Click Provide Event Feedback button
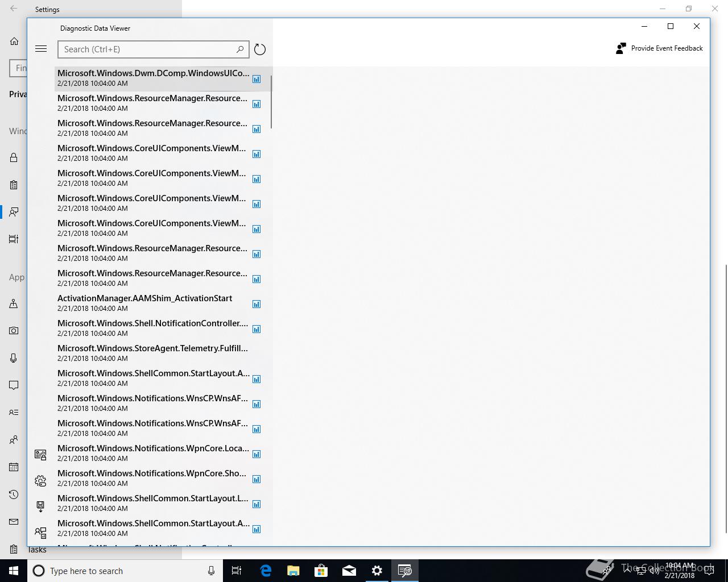Viewport: 728px width, 582px height. pos(660,48)
